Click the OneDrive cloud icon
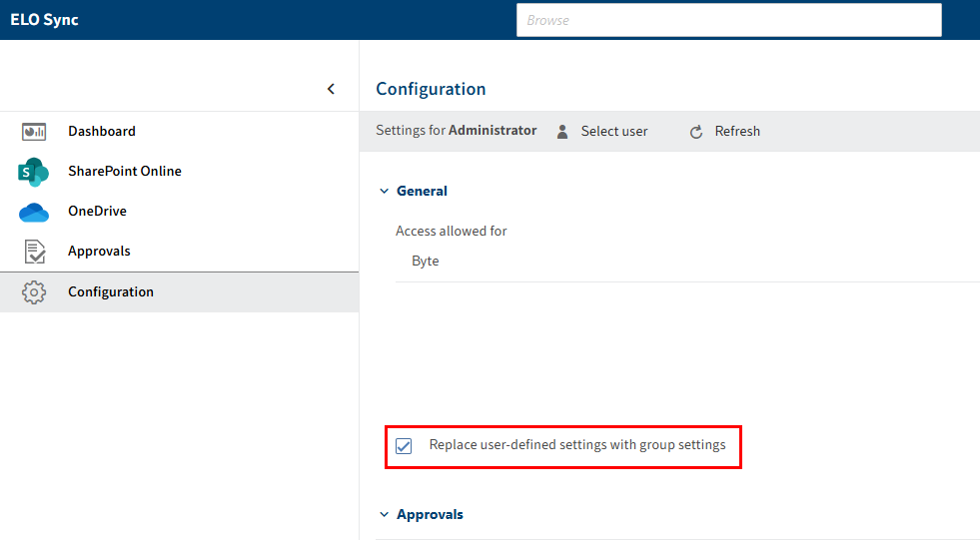This screenshot has height=540, width=980. [34, 212]
